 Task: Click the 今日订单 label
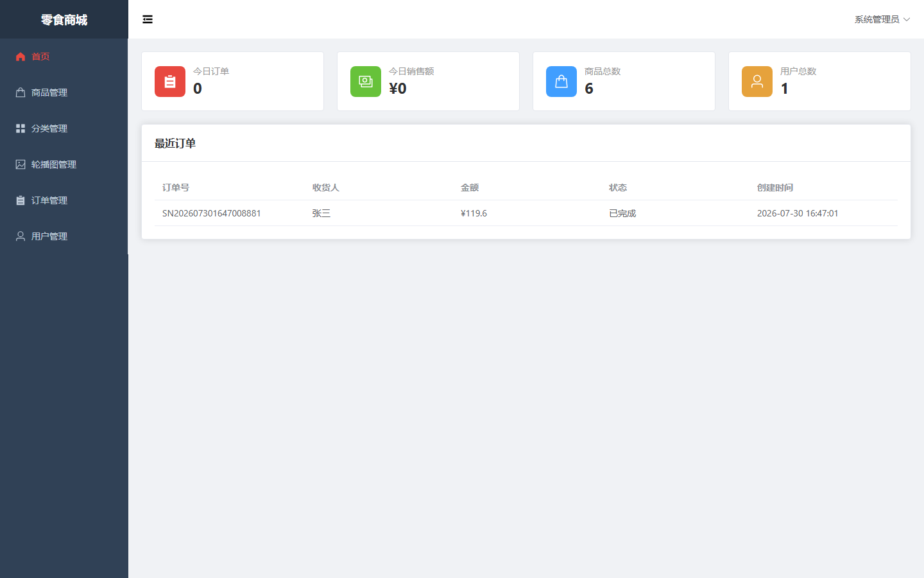coord(211,71)
